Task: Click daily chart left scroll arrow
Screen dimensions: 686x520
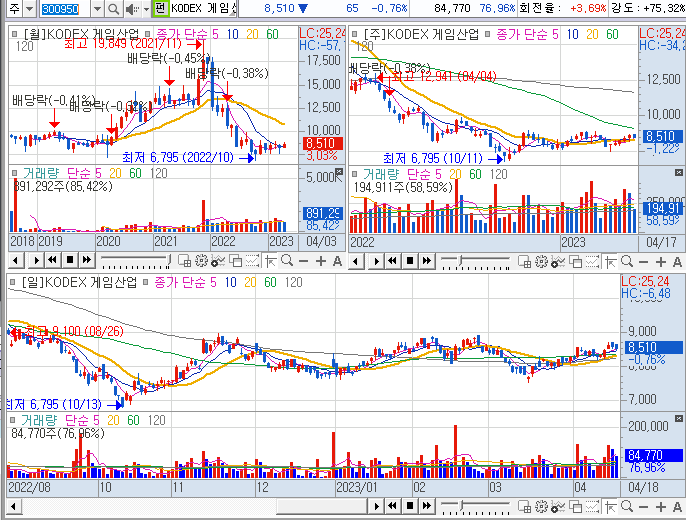Action: click(x=14, y=506)
